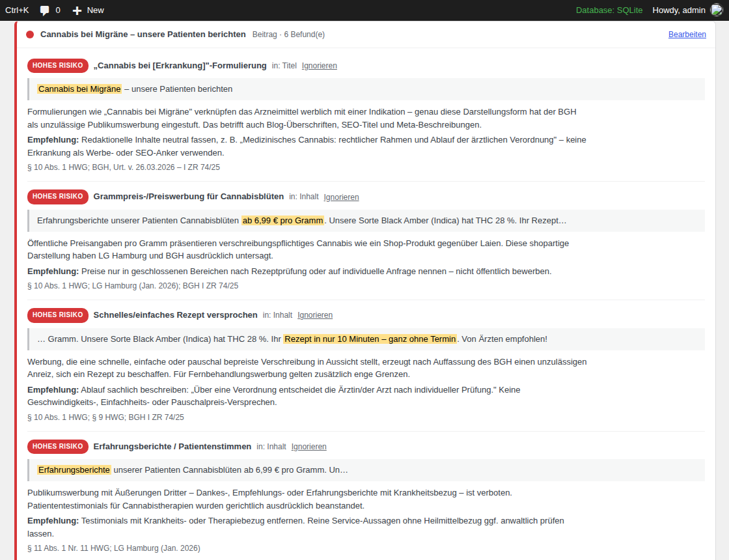Screen dimensions: 729x560
Task: Click highlighted 'Erfahrungsberichte' in excerpt
Action: (x=74, y=469)
